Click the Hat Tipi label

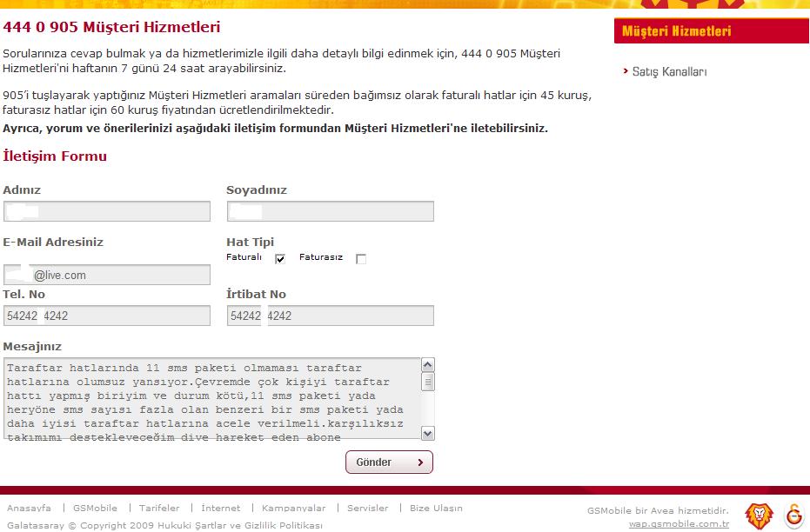[250, 242]
